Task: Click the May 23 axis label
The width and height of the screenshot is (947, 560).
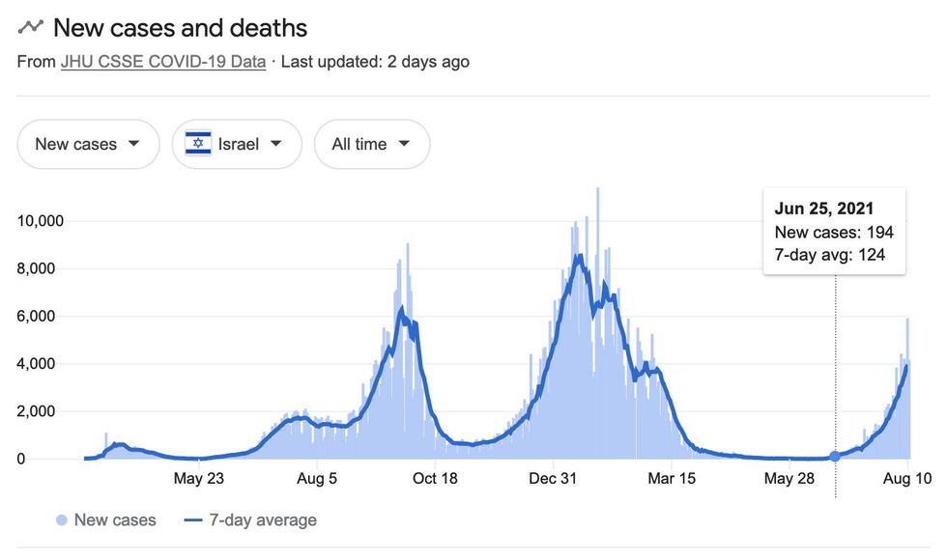Action: coord(198,479)
